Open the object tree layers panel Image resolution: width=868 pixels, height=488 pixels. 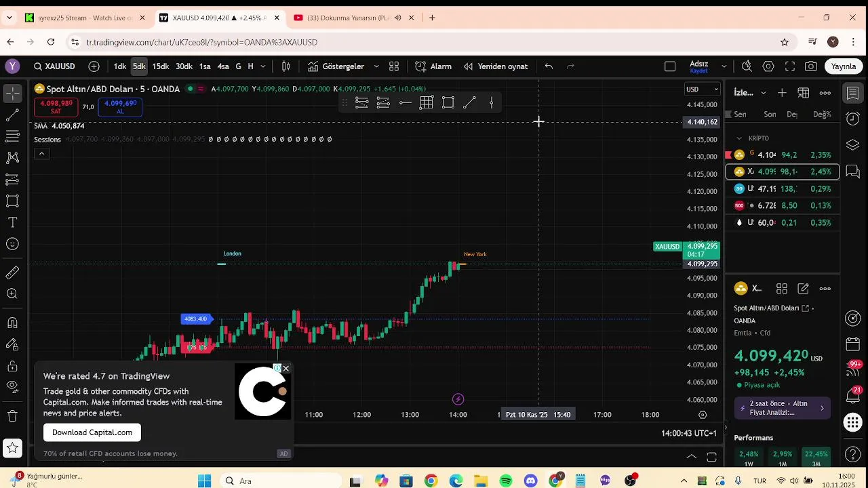tap(853, 145)
